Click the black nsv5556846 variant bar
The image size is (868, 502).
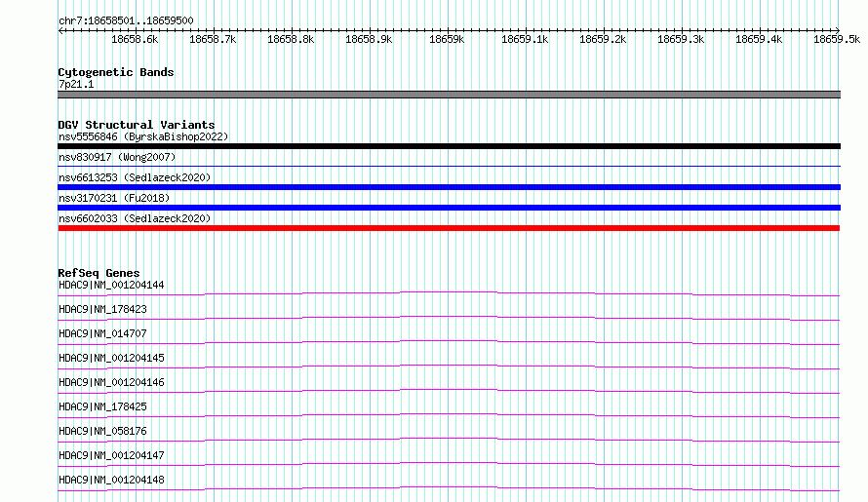449,146
